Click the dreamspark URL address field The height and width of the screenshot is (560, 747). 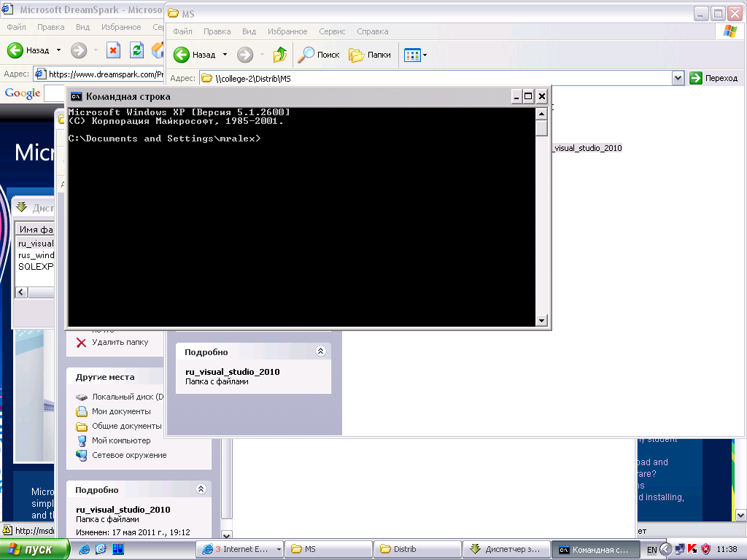(98, 74)
